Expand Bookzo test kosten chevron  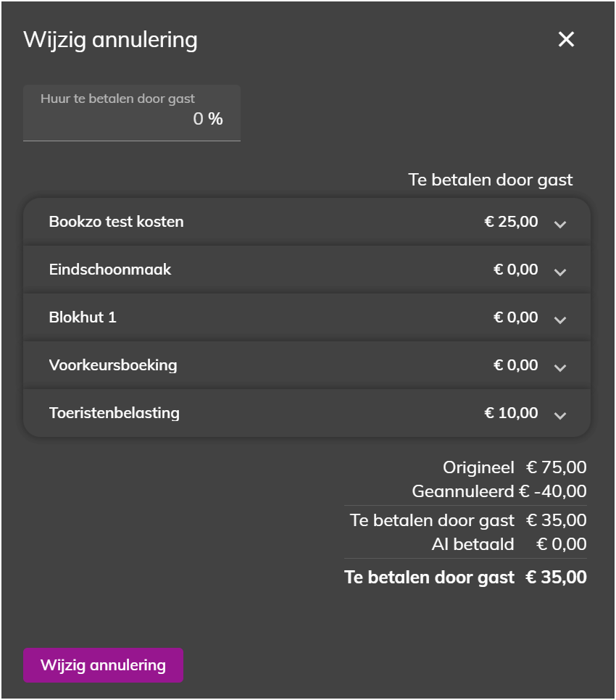(560, 224)
